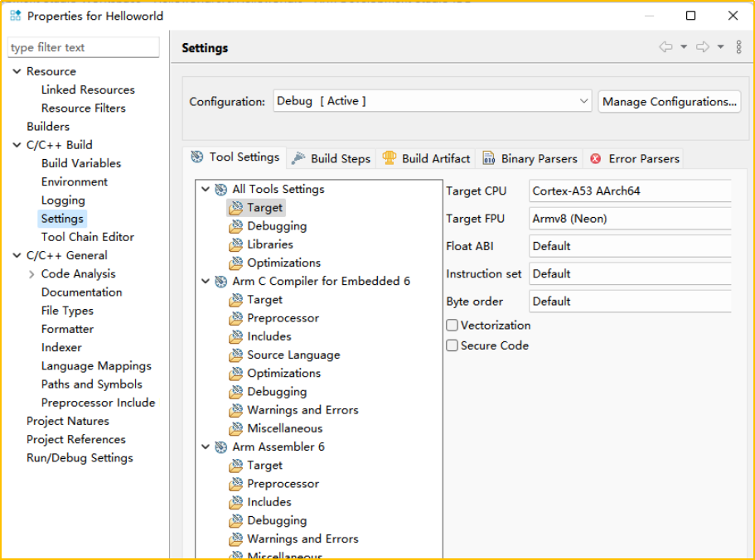Open the Error Parsers tab

pyautogui.click(x=635, y=158)
